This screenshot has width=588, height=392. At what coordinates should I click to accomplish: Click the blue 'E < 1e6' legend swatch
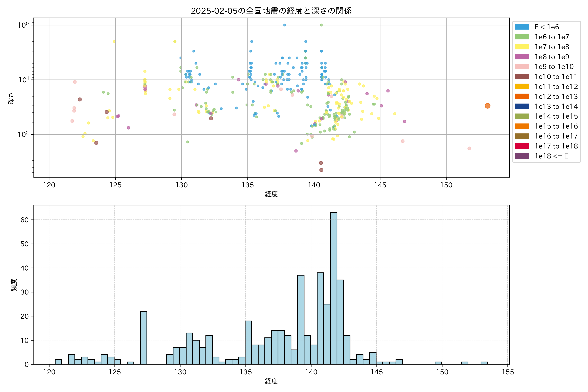pyautogui.click(x=522, y=27)
